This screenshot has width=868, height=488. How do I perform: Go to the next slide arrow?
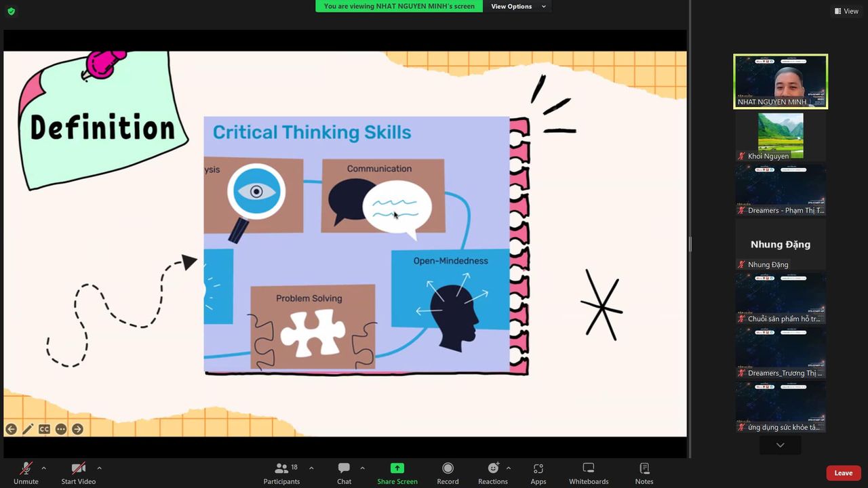coord(77,429)
